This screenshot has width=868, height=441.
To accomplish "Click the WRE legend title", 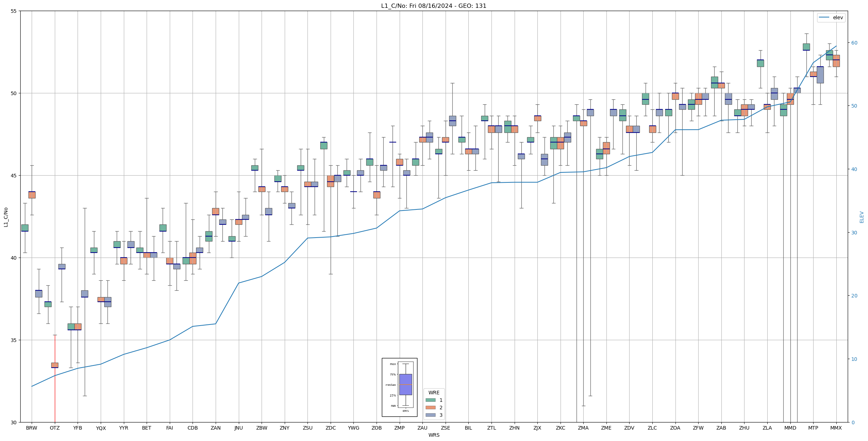I will [434, 393].
